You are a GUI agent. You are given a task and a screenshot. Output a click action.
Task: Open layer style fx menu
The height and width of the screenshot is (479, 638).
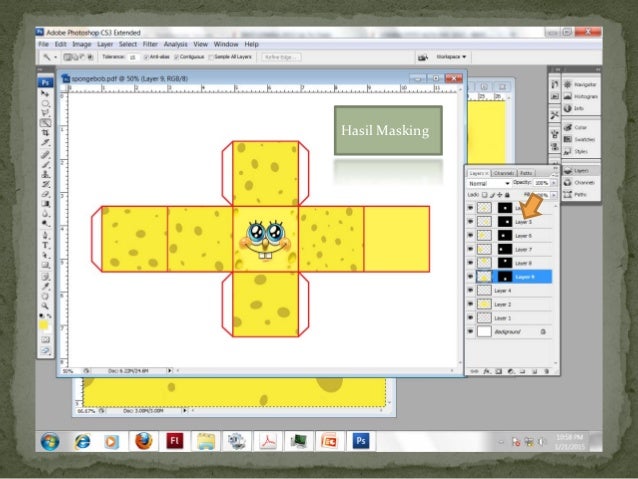487,371
